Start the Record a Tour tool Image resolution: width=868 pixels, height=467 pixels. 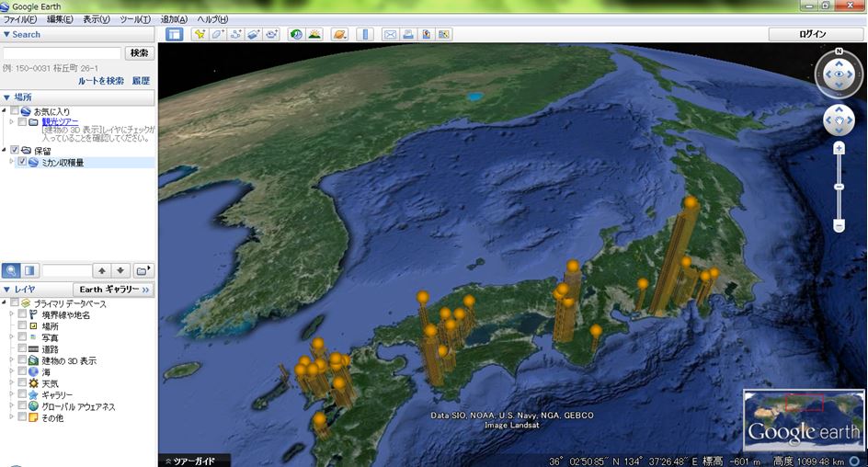coord(271,34)
